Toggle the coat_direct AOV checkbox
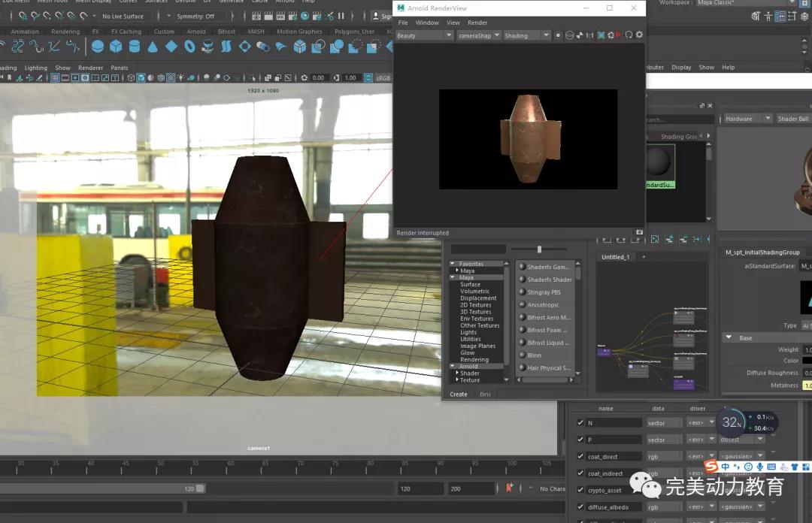 (580, 457)
